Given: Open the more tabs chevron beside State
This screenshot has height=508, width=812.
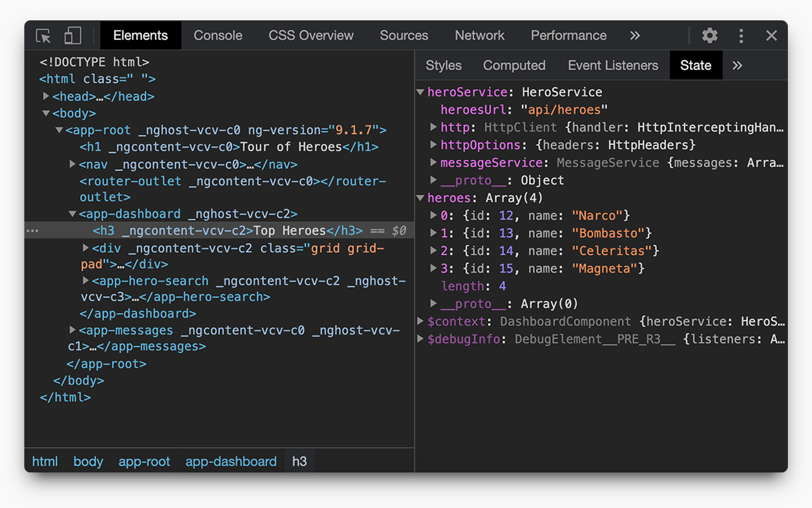Looking at the screenshot, I should click(736, 65).
